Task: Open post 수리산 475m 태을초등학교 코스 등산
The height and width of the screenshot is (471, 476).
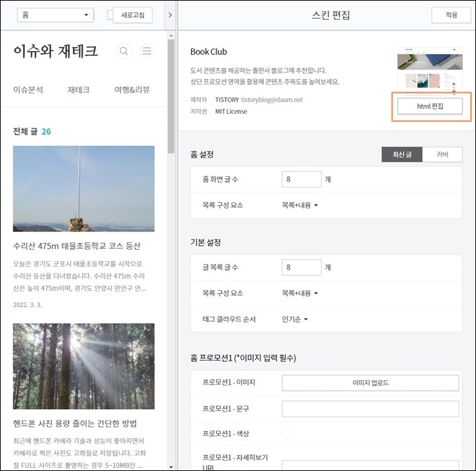Action: 77,246
